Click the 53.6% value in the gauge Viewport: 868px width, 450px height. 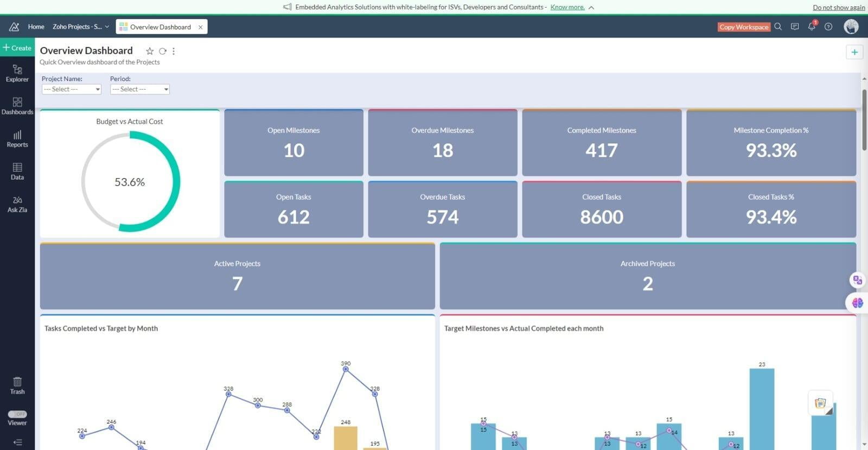click(130, 182)
